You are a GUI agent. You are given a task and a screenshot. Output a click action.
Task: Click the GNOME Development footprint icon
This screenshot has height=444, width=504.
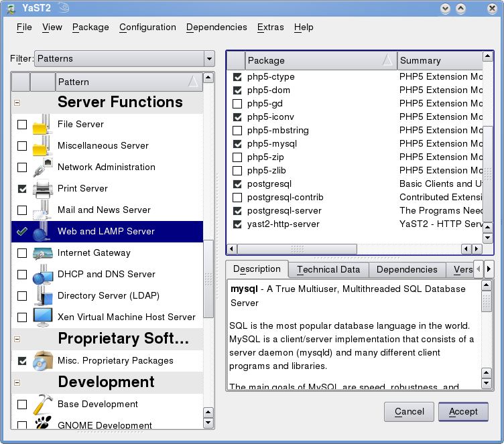coord(43,423)
